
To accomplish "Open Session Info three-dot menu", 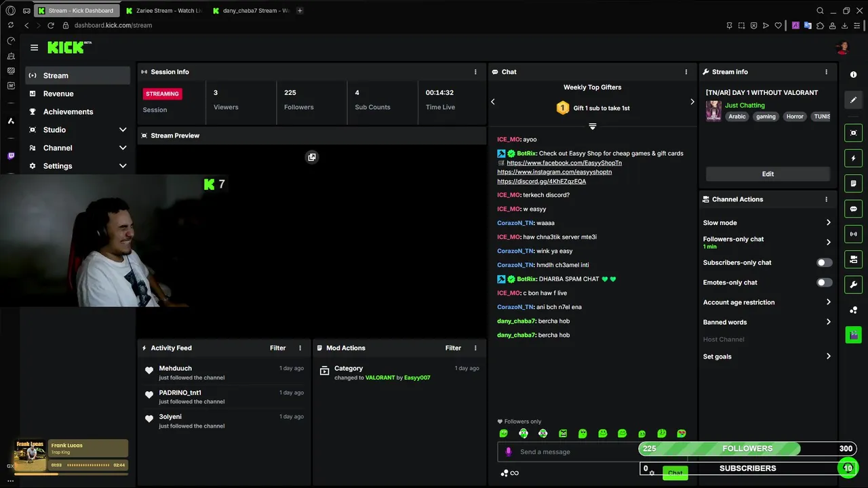I will [475, 72].
